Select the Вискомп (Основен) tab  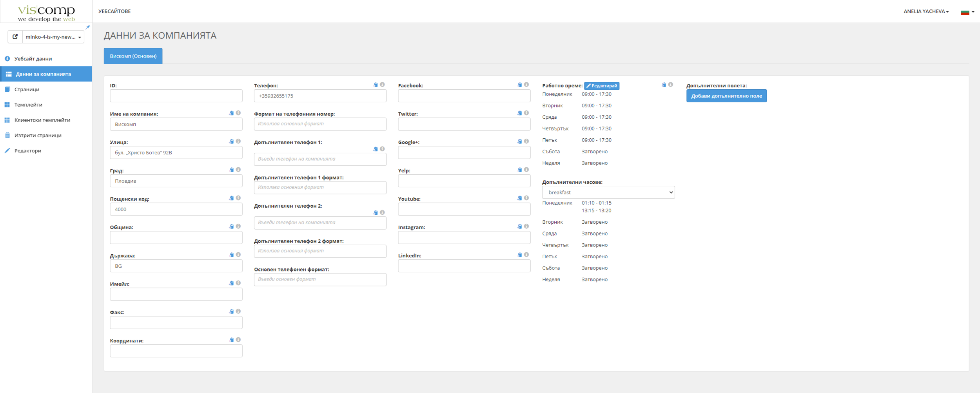click(x=133, y=56)
